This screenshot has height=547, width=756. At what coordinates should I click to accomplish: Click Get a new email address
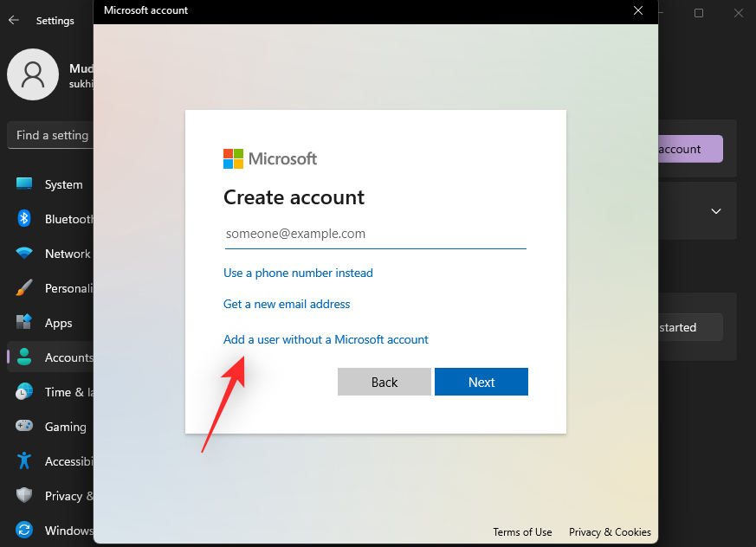(287, 304)
